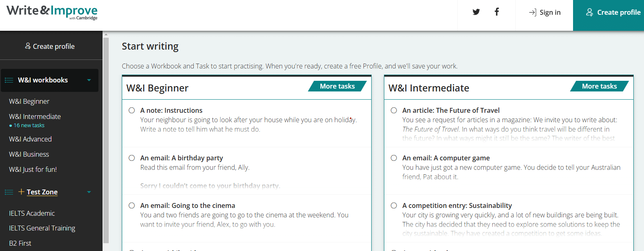Click the list icon beside W&I workbooks

pos(9,80)
